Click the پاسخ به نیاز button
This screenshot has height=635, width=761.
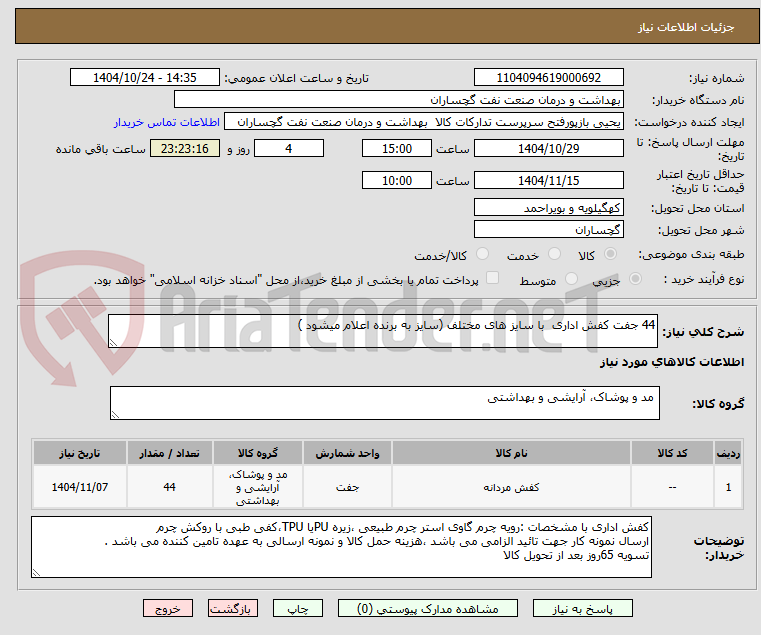pos(582,608)
